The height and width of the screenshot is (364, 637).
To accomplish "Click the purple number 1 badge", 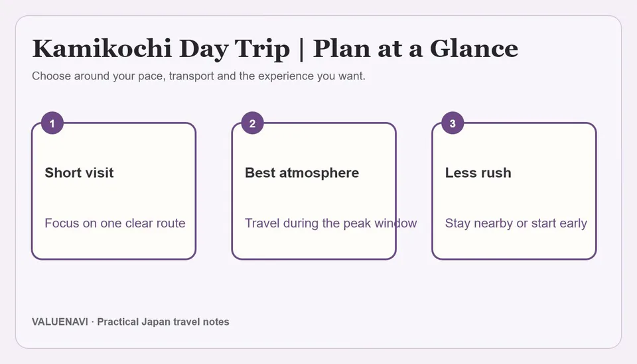I will pyautogui.click(x=52, y=123).
